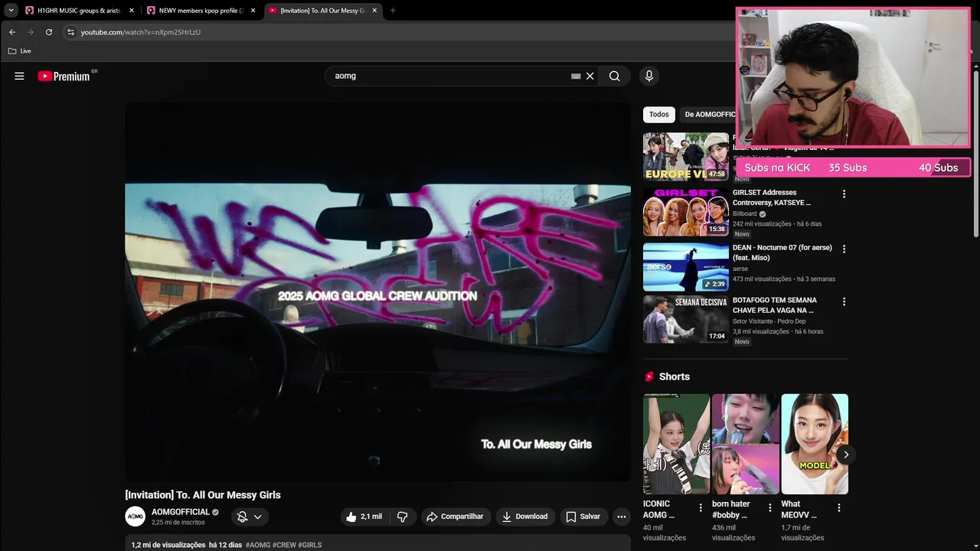Viewport: 980px width, 551px height.
Task: Open the tab search dropdown arrow
Action: coord(11,11)
